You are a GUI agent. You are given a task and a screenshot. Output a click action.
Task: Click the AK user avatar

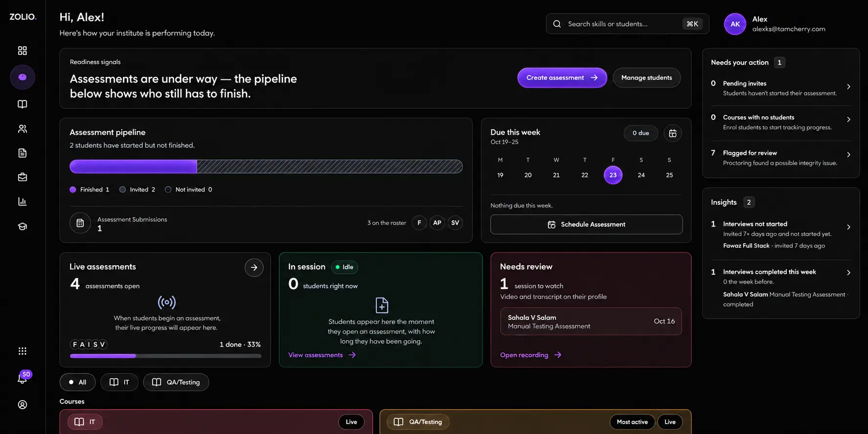point(735,24)
